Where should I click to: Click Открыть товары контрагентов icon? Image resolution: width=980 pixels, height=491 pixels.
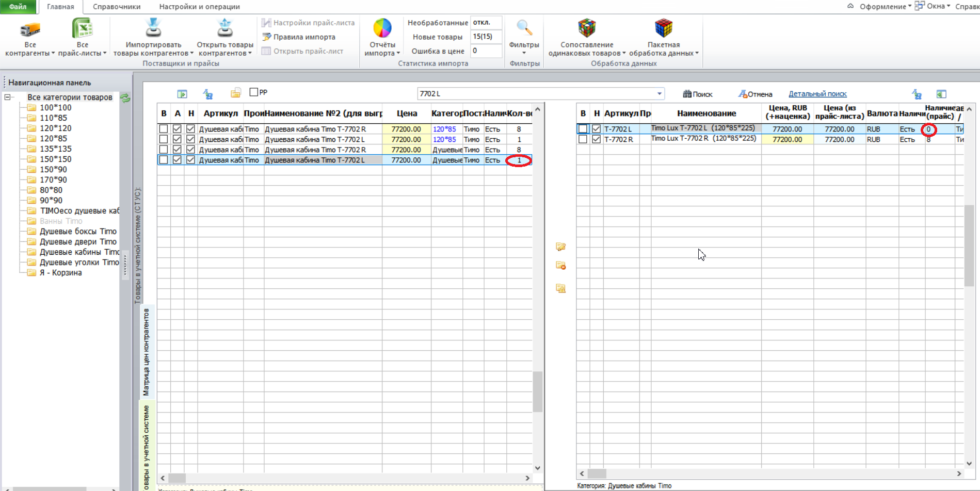point(225,28)
